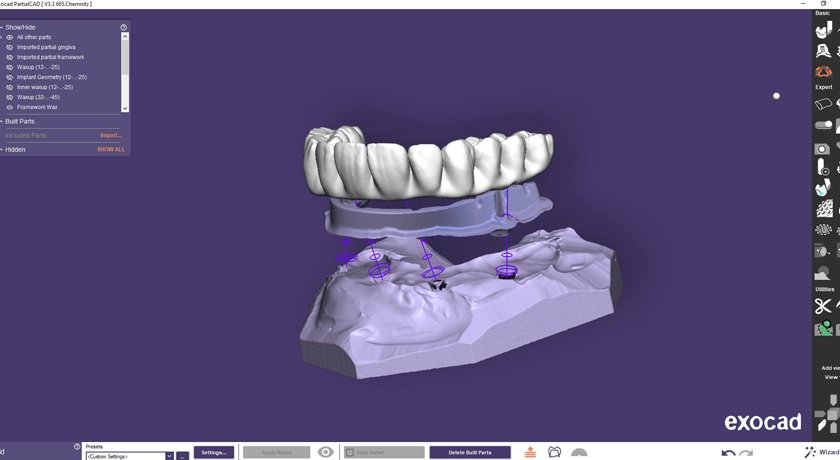Select the Utilities green brush tool icon

pyautogui.click(x=823, y=328)
